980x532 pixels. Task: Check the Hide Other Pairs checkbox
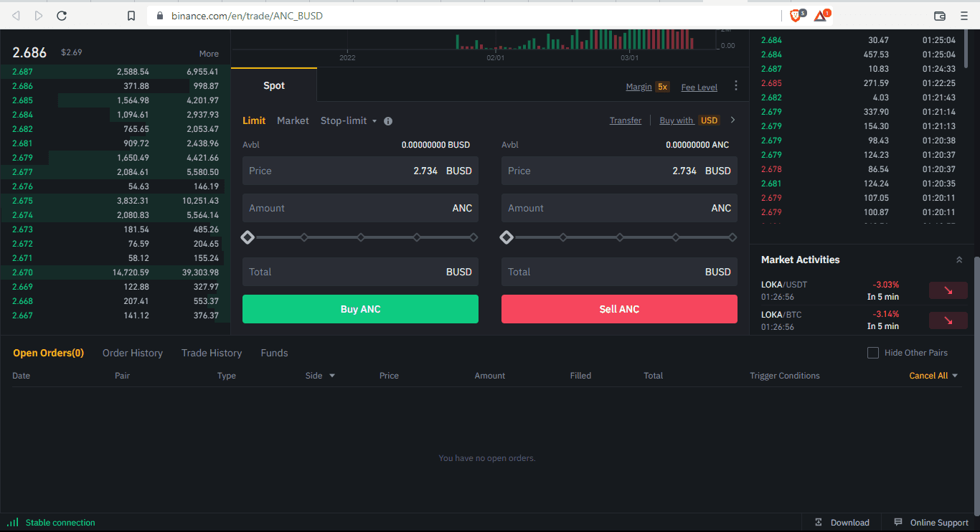click(873, 353)
